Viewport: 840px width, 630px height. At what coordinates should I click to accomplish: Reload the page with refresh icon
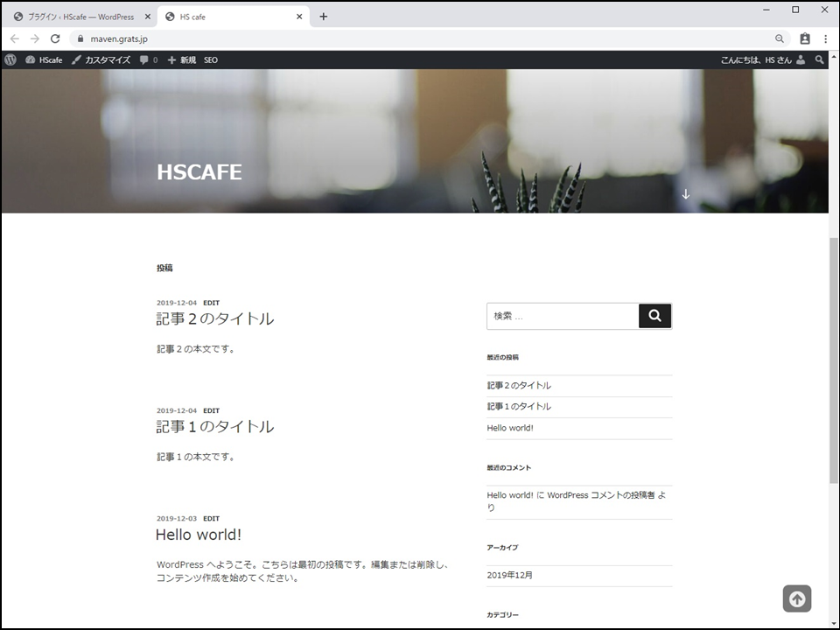[55, 38]
